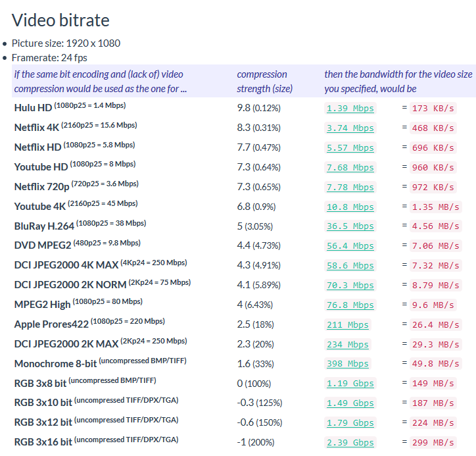Click the 299 MB/s value

pos(433,443)
